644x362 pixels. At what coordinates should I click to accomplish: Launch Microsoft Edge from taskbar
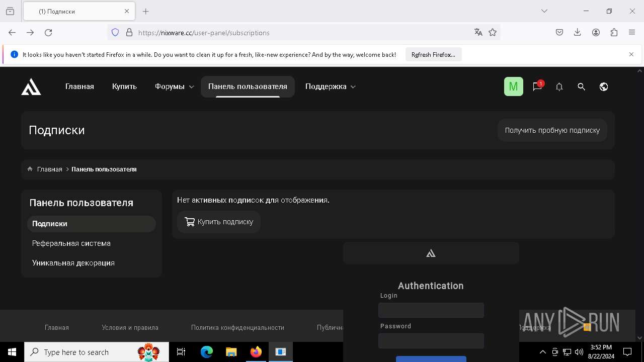(x=207, y=352)
